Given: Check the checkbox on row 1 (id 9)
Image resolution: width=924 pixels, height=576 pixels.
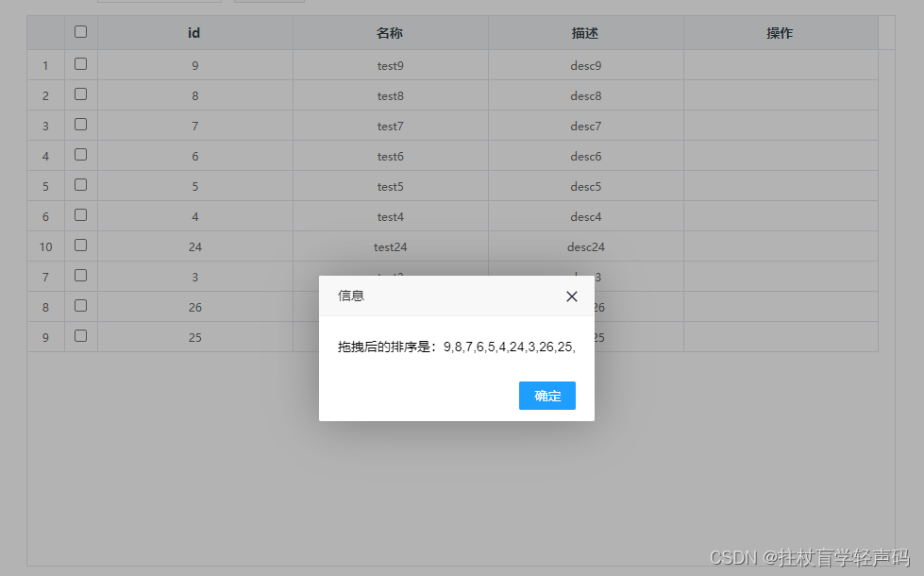Looking at the screenshot, I should tap(80, 64).
